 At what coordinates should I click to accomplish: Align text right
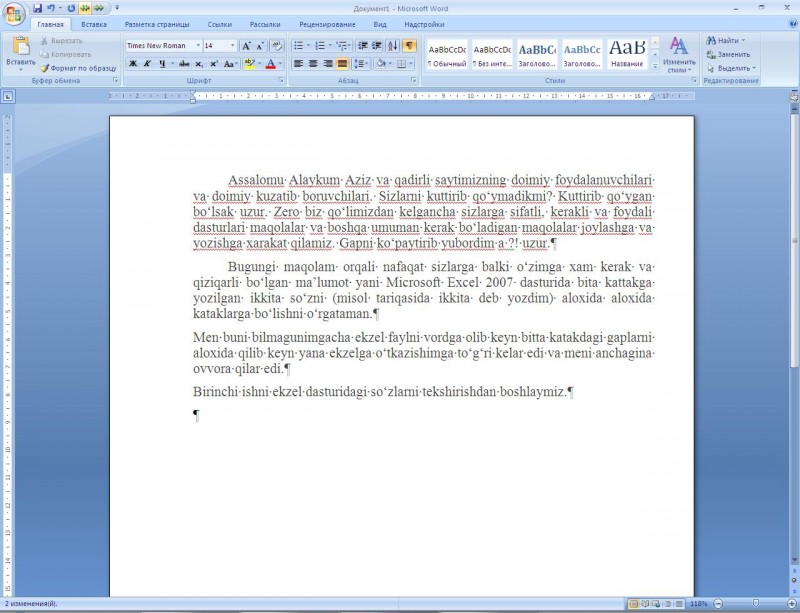coord(328,64)
